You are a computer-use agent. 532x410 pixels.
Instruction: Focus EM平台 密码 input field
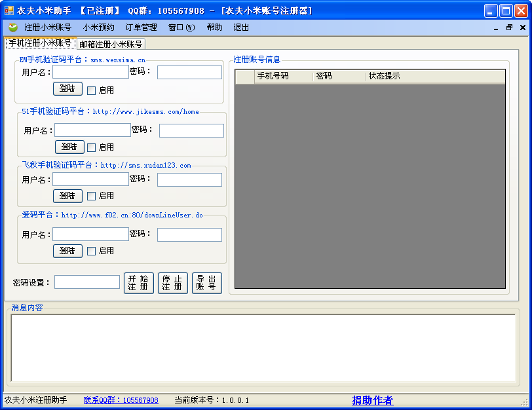189,72
